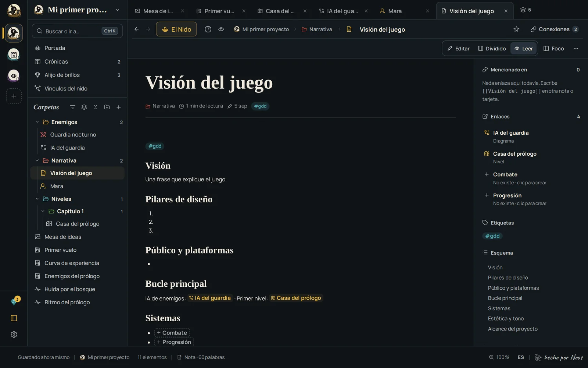Viewport: 588px width, 368px height.
Task: Click the gem icon with badge 3
Action: point(14,301)
